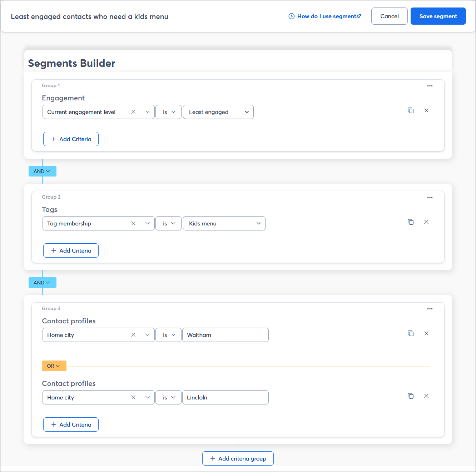Open Group 1 three-dot options menu
This screenshot has height=472, width=476.
430,86
